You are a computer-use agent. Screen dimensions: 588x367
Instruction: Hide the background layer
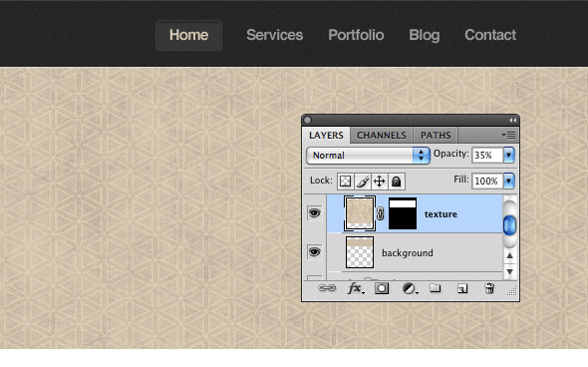click(x=314, y=251)
